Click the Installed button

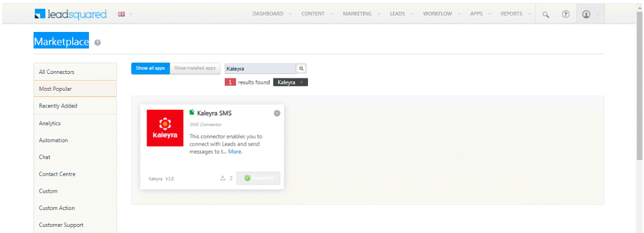(x=258, y=178)
